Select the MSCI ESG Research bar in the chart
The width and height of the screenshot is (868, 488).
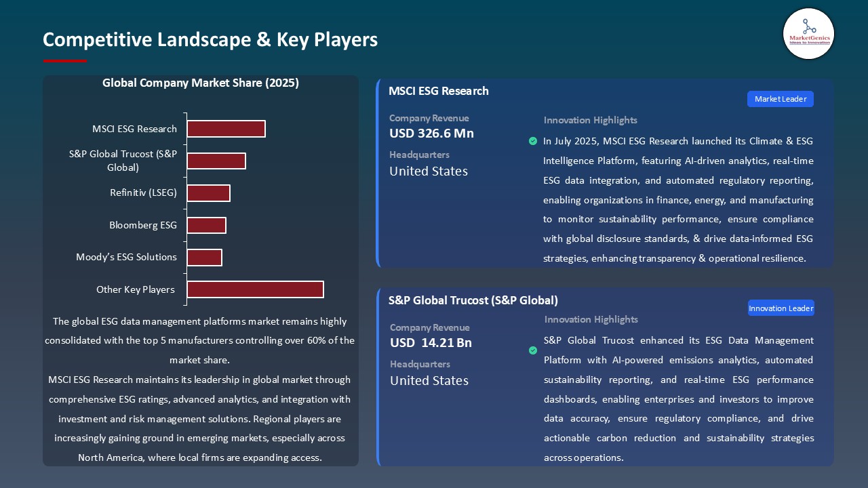[226, 128]
